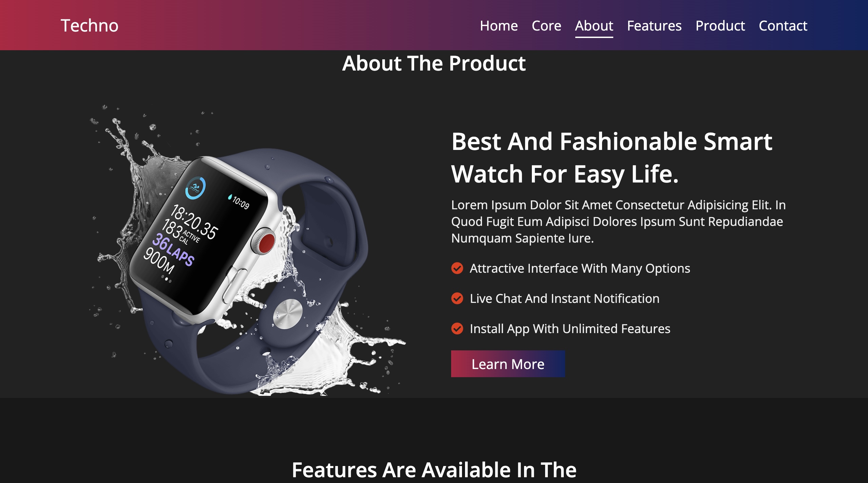
Task: Click the Lorem Ipsum description paragraph
Action: [x=618, y=221]
